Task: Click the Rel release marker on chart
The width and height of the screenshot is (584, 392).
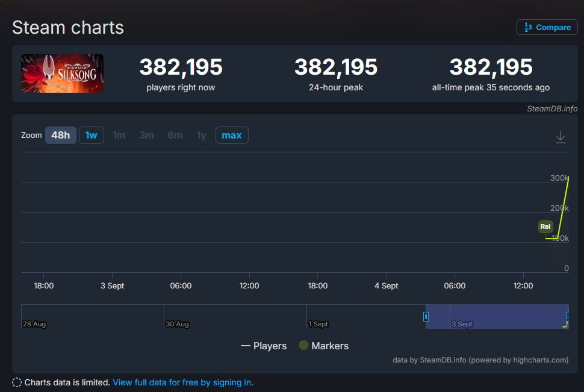Action: [545, 226]
